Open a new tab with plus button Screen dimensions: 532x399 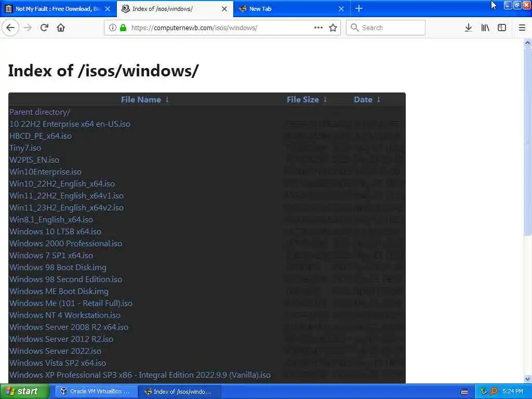(x=359, y=9)
